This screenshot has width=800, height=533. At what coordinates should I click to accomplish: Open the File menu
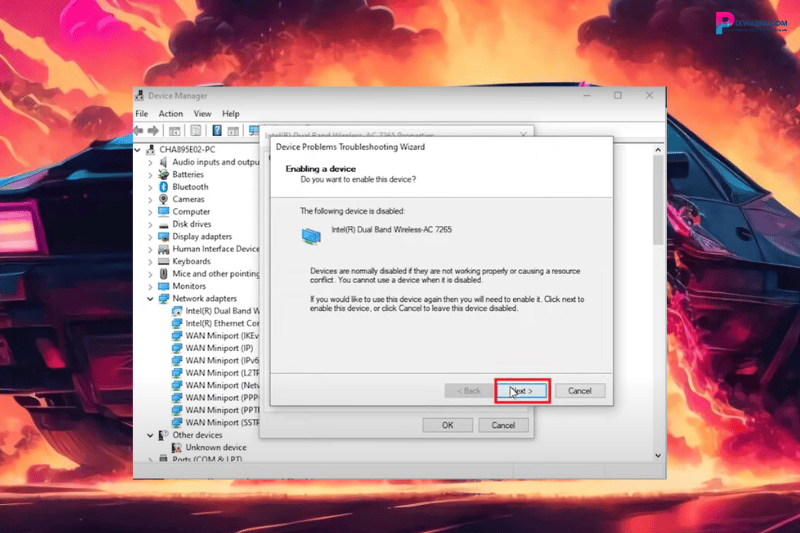coord(141,114)
